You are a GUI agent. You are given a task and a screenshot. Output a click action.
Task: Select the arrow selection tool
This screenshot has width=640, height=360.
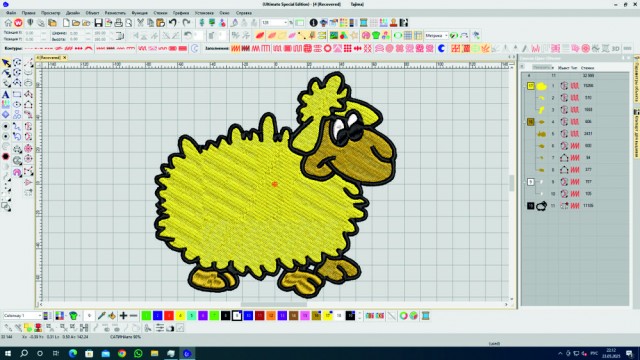pos(6,63)
